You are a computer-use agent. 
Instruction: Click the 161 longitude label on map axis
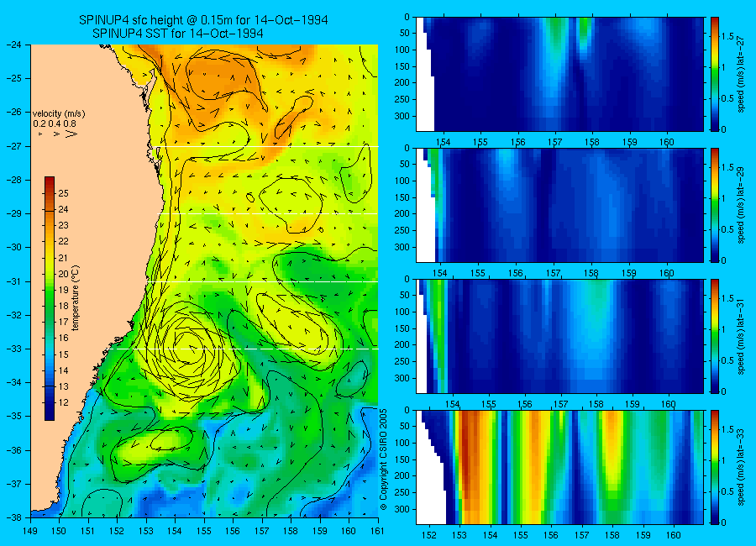(377, 531)
